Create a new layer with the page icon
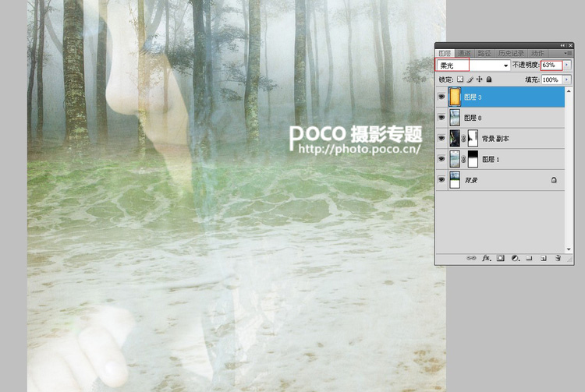 coord(544,258)
